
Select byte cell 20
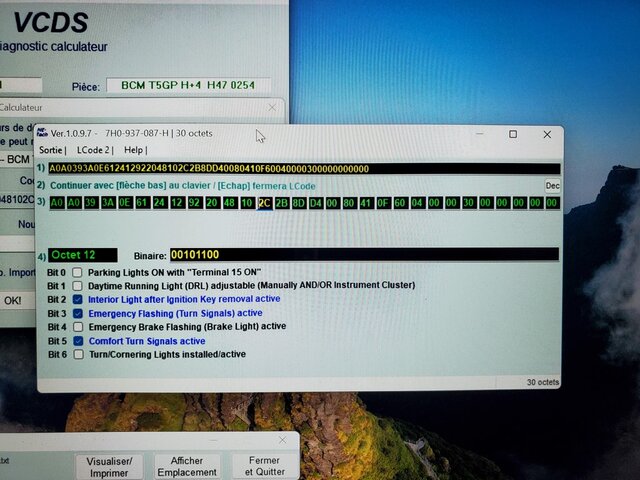[212, 203]
